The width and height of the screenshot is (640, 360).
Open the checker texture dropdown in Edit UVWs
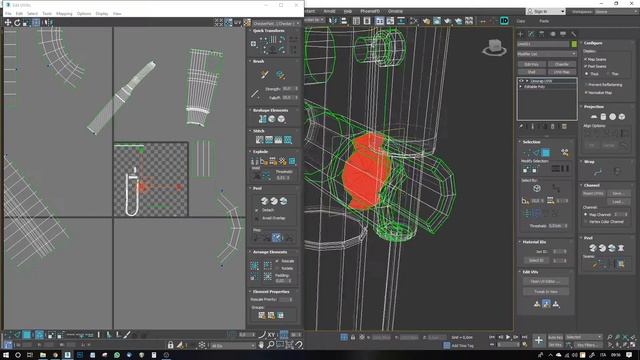[276, 23]
